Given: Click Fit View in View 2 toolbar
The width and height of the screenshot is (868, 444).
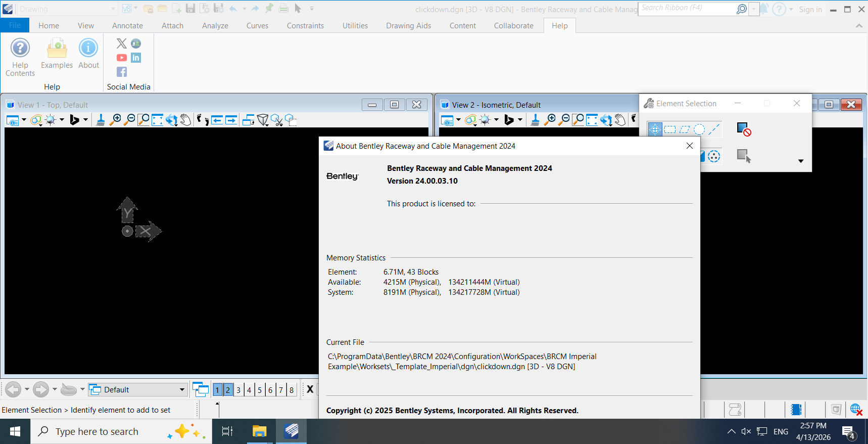Looking at the screenshot, I should 592,120.
